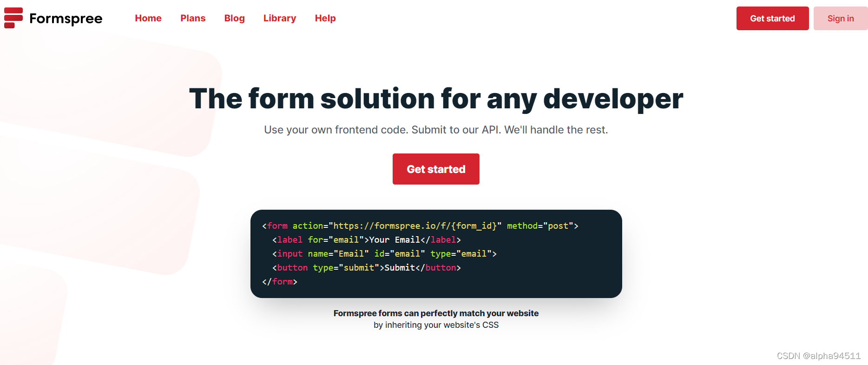Click 'by inheriting your website's CSS' text
Screen dimensions: 868x365
(x=436, y=325)
